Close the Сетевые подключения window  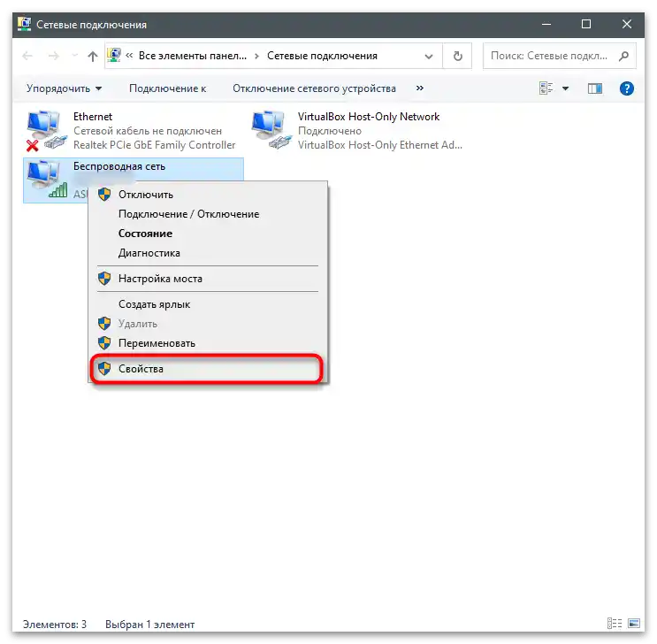click(626, 24)
